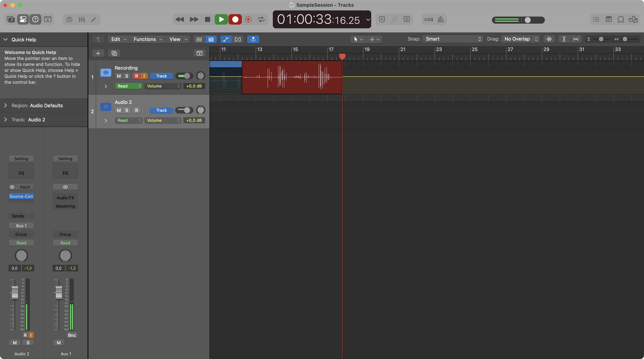
Task: Open the Smart Controls dial icon
Action: tap(69, 20)
